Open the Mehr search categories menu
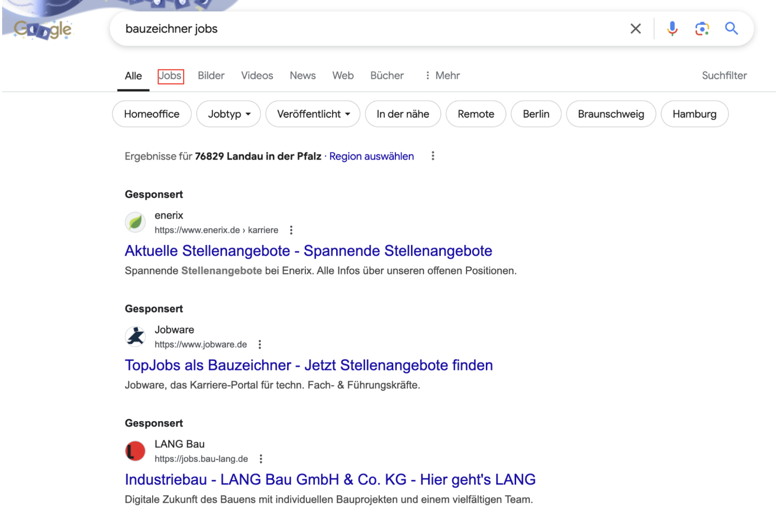The width and height of the screenshot is (776, 532). coord(447,76)
